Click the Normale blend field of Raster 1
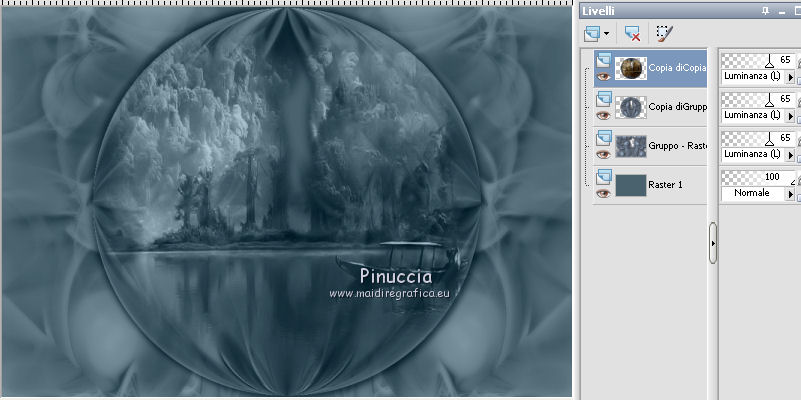The image size is (801, 400). click(x=753, y=194)
